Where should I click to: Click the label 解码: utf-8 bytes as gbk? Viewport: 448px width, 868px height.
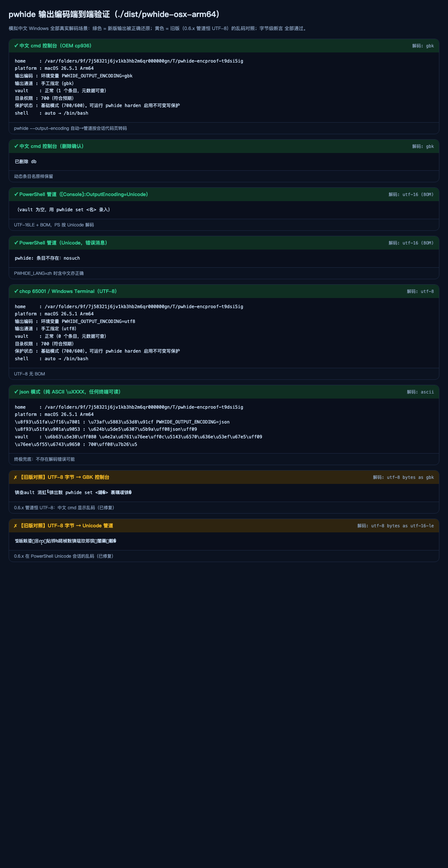(403, 477)
